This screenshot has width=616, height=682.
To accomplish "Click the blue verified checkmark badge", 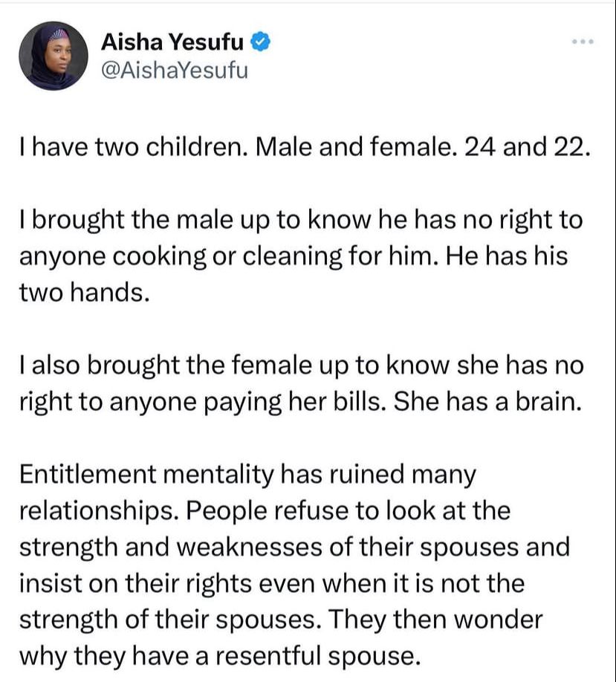I will [x=260, y=42].
